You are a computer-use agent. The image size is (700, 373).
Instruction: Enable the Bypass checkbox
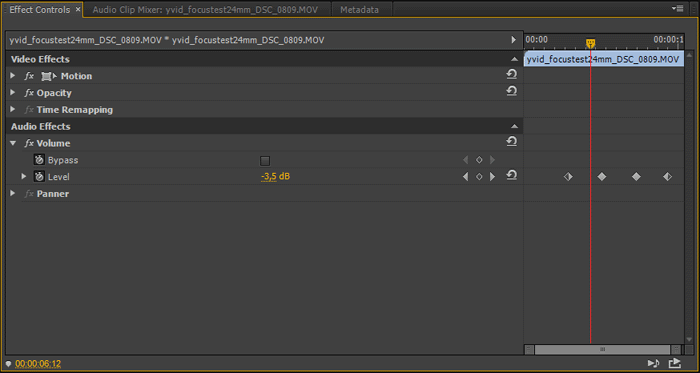(265, 161)
